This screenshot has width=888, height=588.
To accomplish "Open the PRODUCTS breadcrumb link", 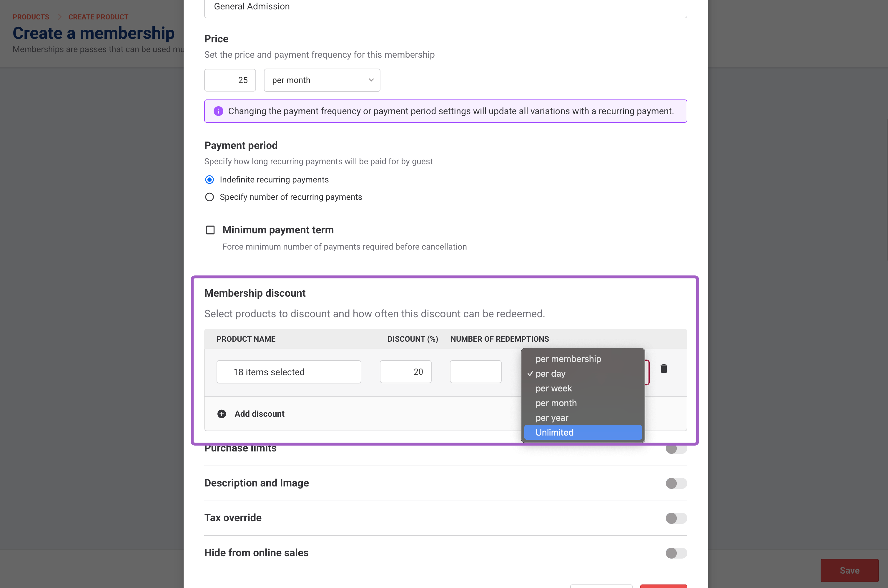I will click(31, 17).
